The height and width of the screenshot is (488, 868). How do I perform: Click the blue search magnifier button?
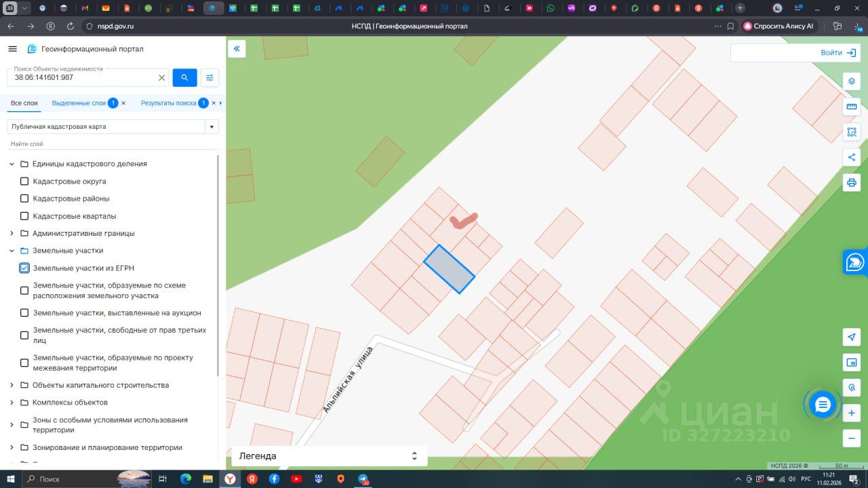click(x=184, y=78)
